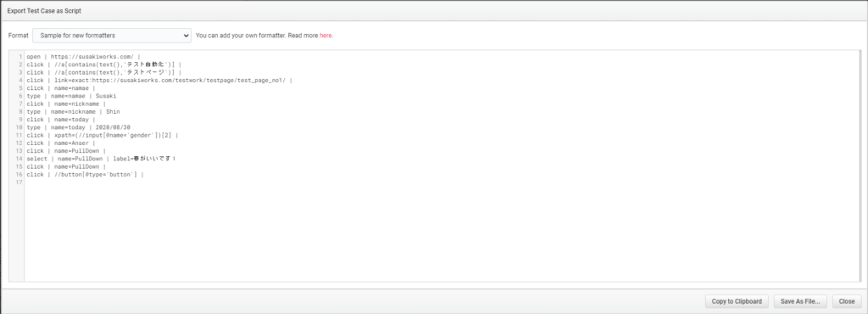Open the Format dropdown

pos(112,36)
